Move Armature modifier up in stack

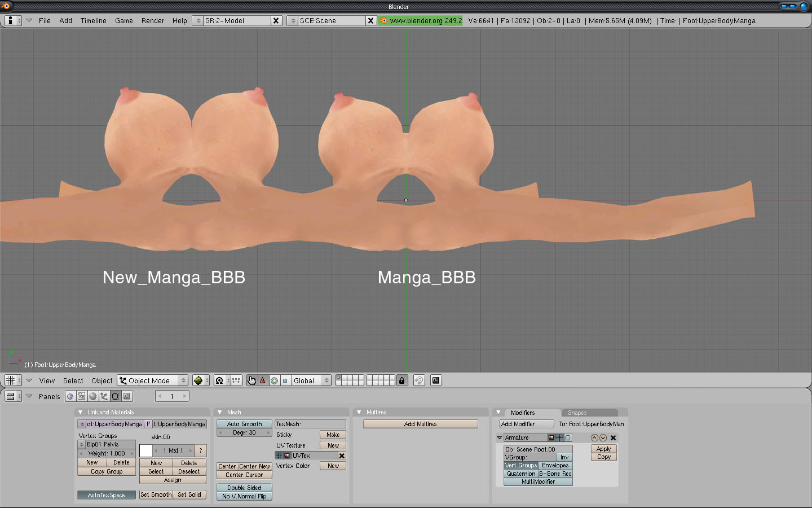tap(594, 437)
